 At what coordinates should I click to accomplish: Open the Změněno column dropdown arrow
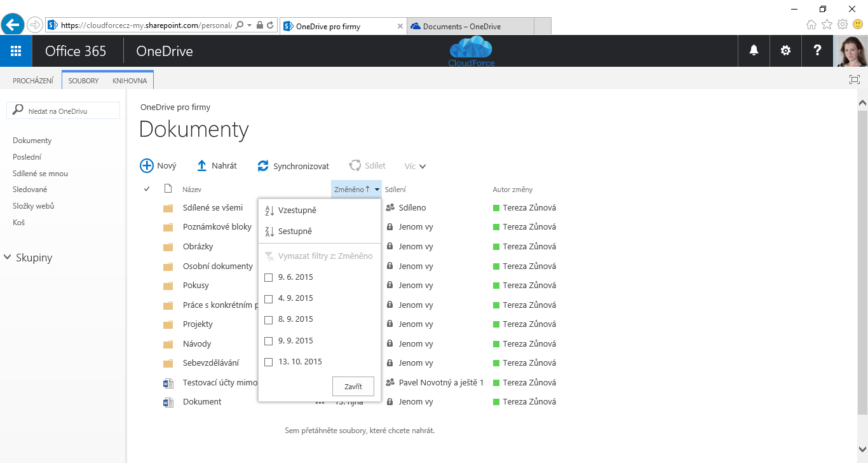[x=375, y=188]
